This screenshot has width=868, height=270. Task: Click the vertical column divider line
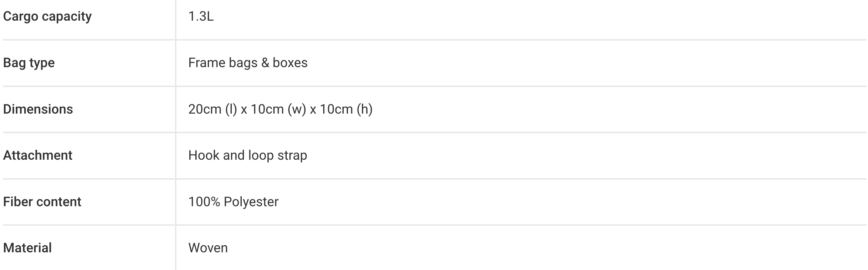pos(176,133)
